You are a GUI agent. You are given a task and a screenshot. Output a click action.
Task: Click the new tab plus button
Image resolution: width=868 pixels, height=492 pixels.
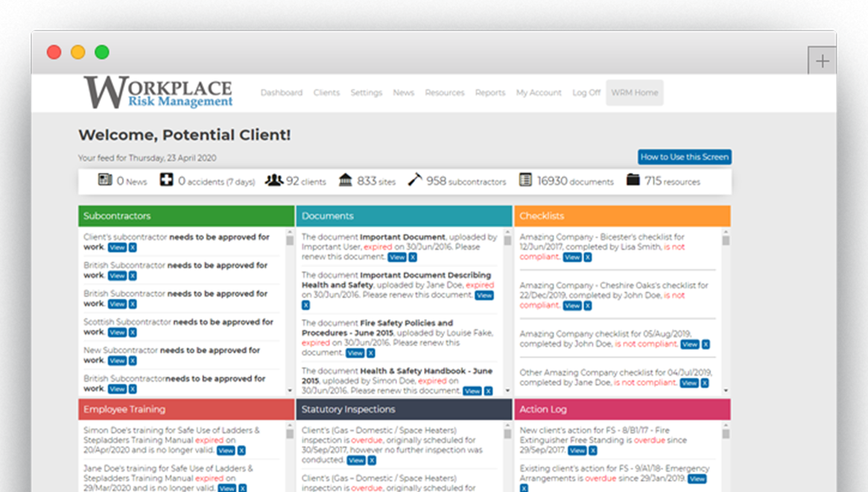tap(822, 60)
